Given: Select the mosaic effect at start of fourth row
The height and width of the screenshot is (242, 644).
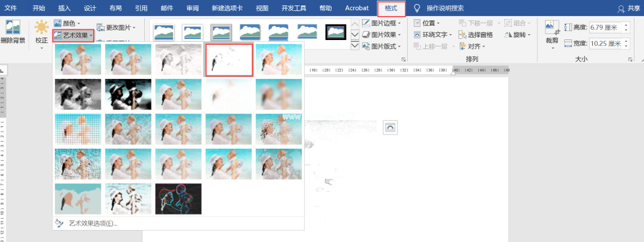Looking at the screenshot, I should point(78,164).
